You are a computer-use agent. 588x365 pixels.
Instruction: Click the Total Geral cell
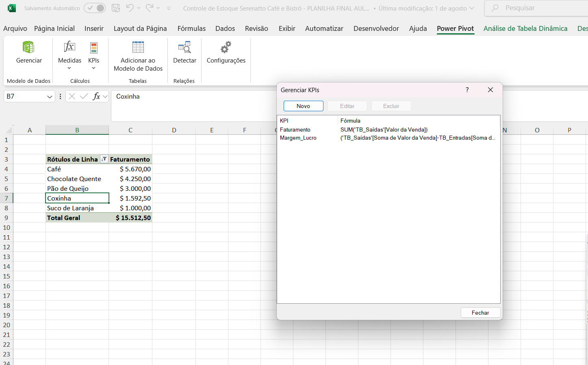pyautogui.click(x=77, y=218)
